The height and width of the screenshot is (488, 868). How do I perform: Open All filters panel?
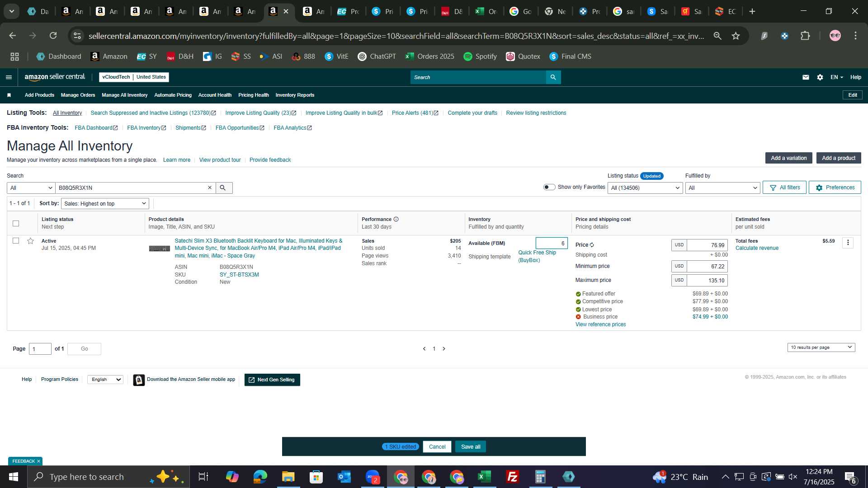click(x=784, y=188)
